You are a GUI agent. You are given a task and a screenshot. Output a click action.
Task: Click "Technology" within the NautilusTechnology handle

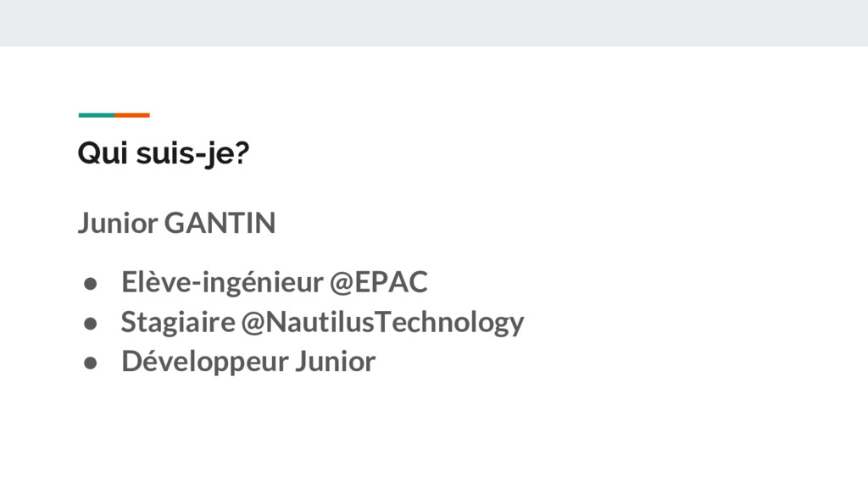click(x=449, y=323)
